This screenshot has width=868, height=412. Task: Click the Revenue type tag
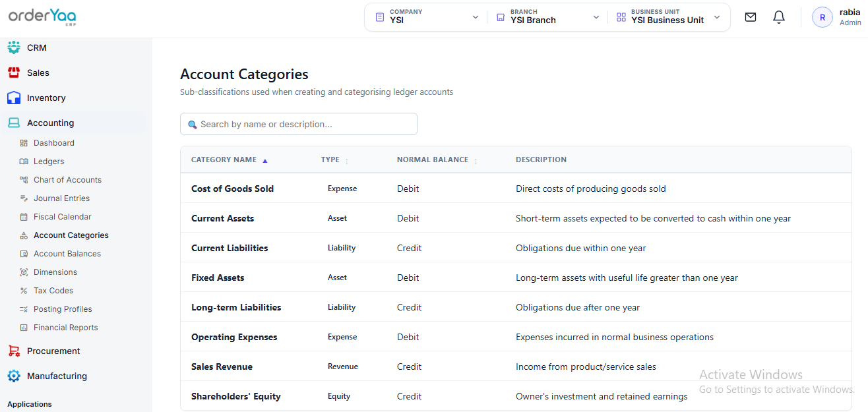[x=343, y=367]
